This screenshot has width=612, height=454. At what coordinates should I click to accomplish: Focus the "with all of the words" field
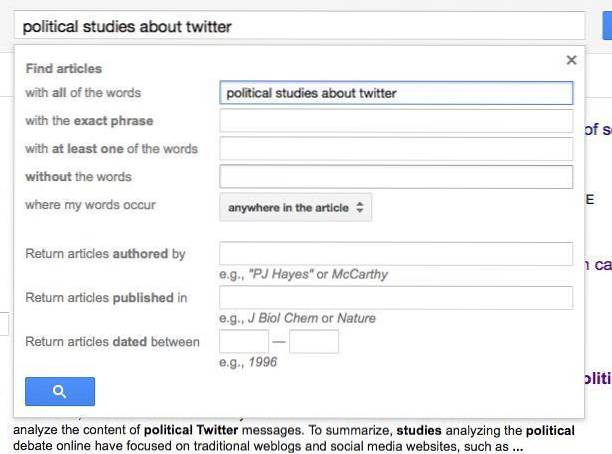point(396,93)
